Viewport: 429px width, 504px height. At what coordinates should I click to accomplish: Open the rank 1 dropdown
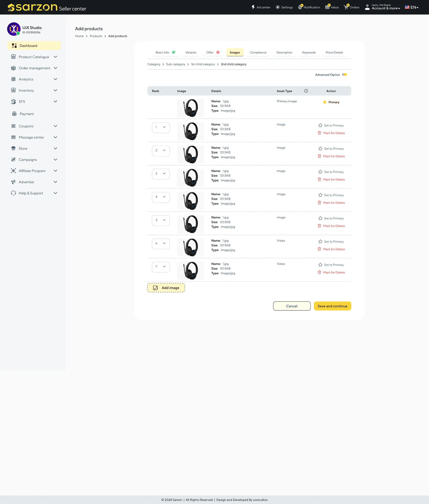click(161, 127)
